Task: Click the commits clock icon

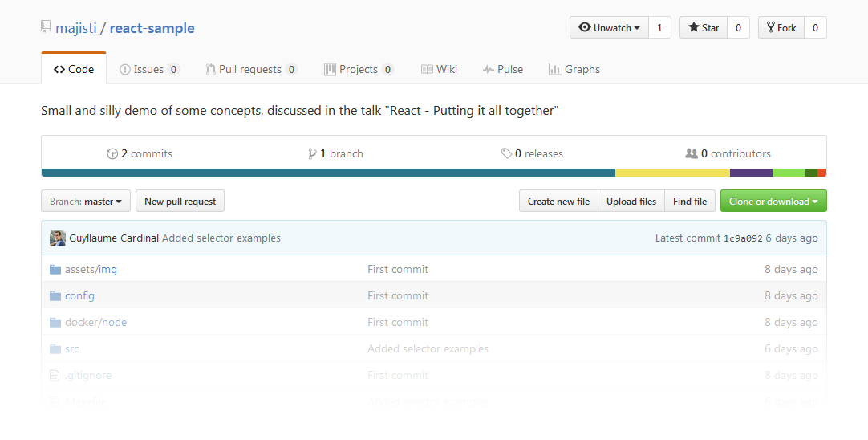Action: click(x=112, y=153)
